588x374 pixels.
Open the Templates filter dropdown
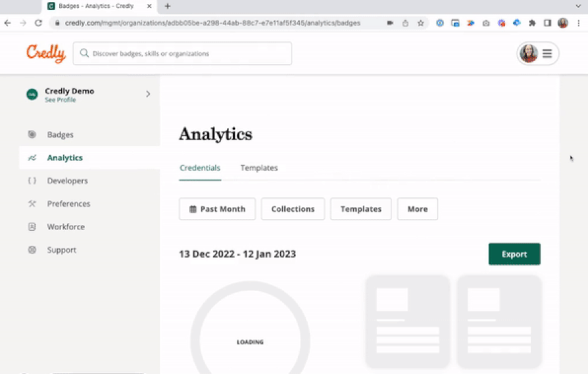tap(360, 209)
